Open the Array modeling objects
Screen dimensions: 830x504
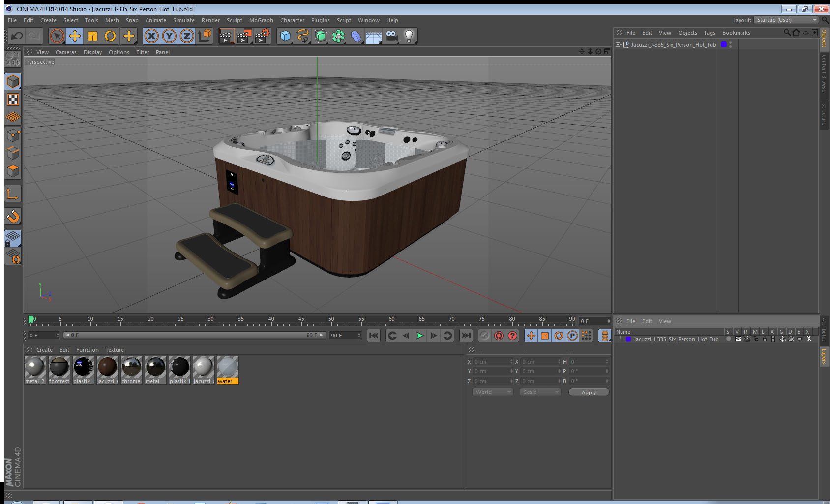(338, 36)
